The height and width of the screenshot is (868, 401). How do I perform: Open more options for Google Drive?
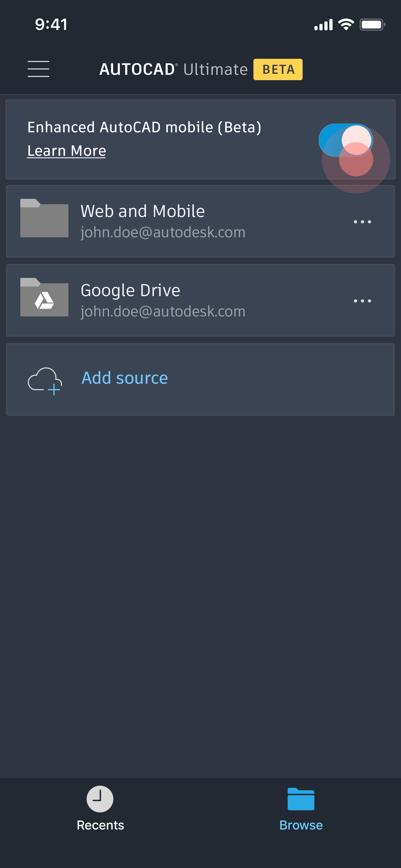click(x=362, y=301)
